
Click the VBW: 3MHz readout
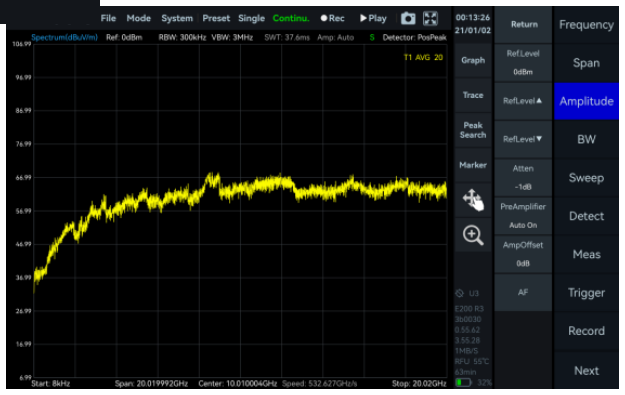232,37
